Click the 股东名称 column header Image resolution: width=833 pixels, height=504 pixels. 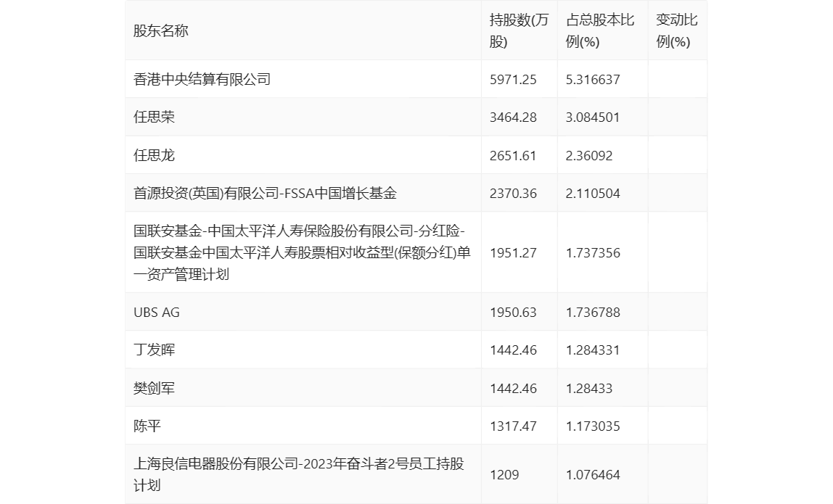(161, 30)
